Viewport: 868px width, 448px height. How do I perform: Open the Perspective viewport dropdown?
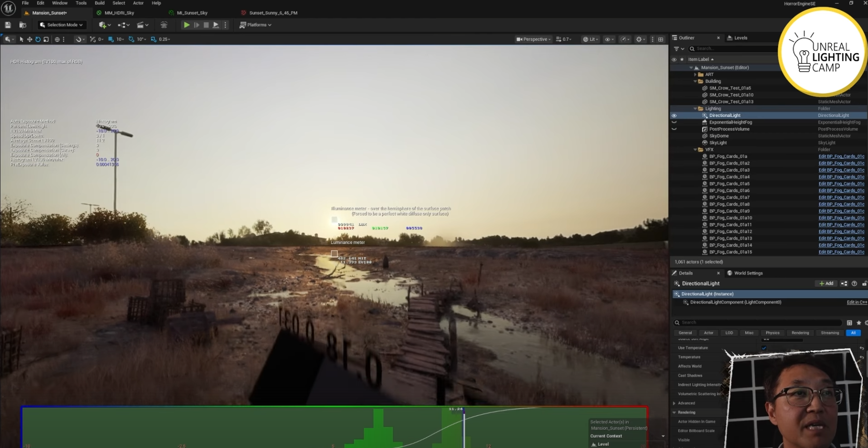(x=534, y=39)
